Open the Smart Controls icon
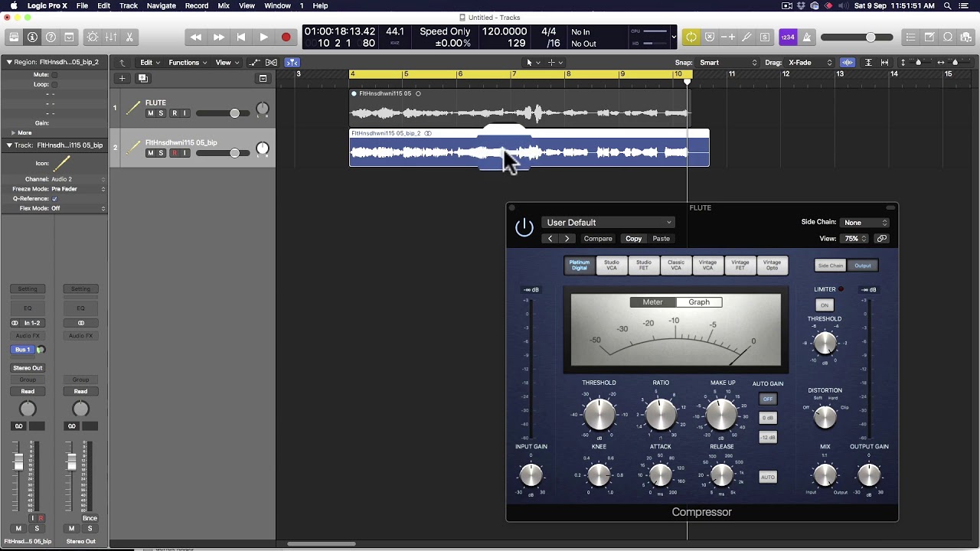980x551 pixels. pos(93,37)
